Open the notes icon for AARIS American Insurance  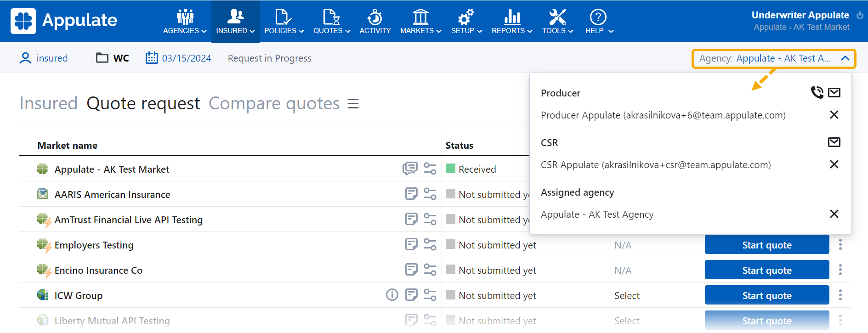(411, 194)
